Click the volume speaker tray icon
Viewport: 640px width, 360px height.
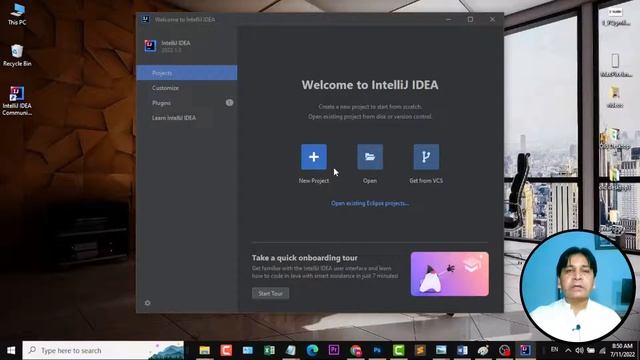point(579,350)
